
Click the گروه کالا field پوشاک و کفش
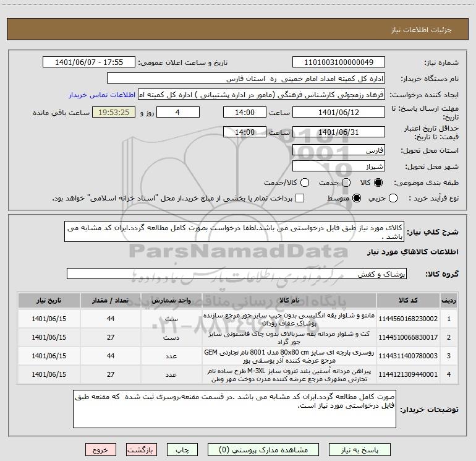pos(237,274)
